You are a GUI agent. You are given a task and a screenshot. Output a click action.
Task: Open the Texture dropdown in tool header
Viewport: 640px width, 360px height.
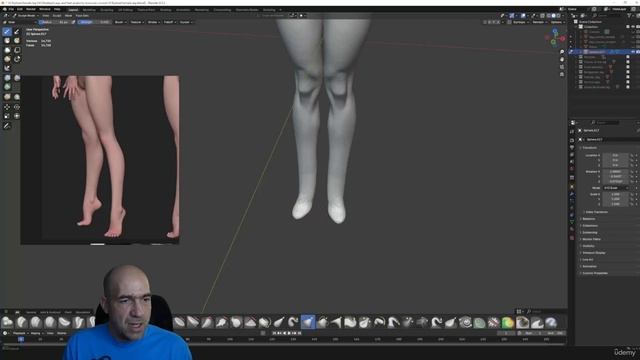coord(137,22)
